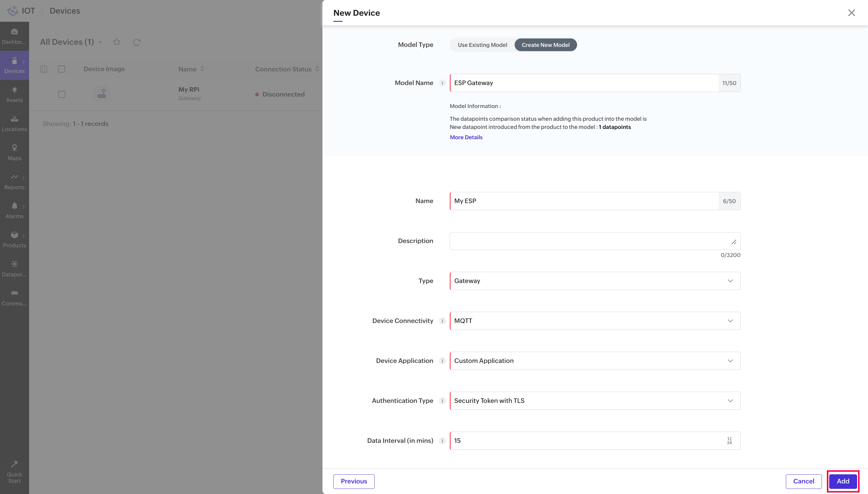Click the Device Connectivity info icon
This screenshot has width=868, height=494.
point(442,321)
